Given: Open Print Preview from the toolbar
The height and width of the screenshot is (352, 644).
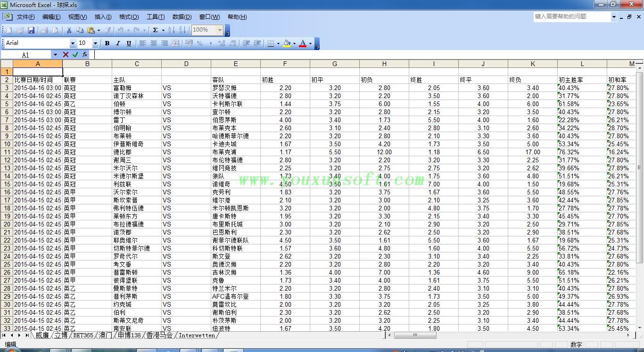Looking at the screenshot, I should point(55,30).
